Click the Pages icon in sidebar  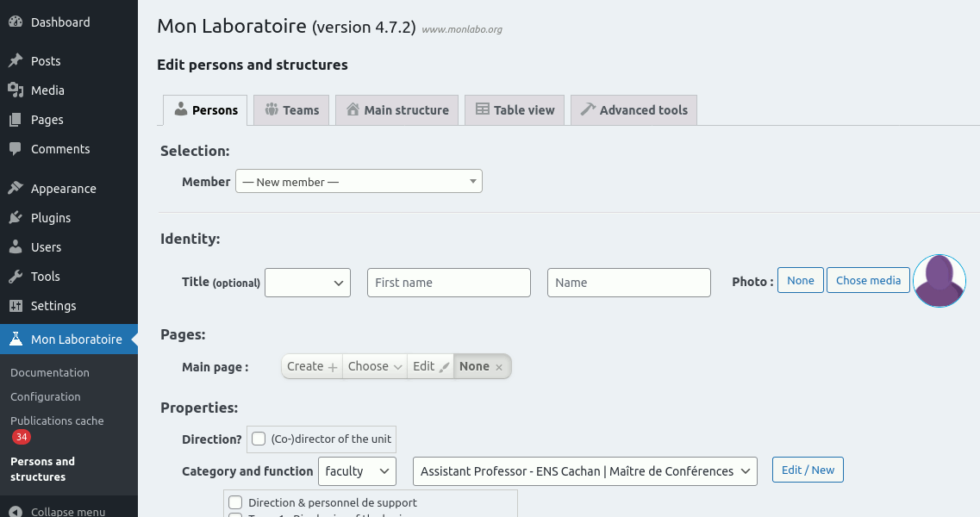coord(16,120)
